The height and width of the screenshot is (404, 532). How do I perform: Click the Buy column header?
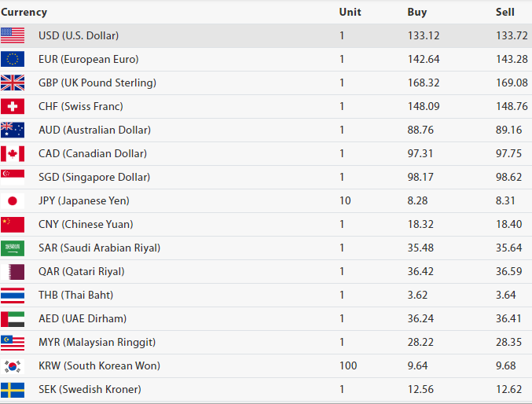click(417, 12)
